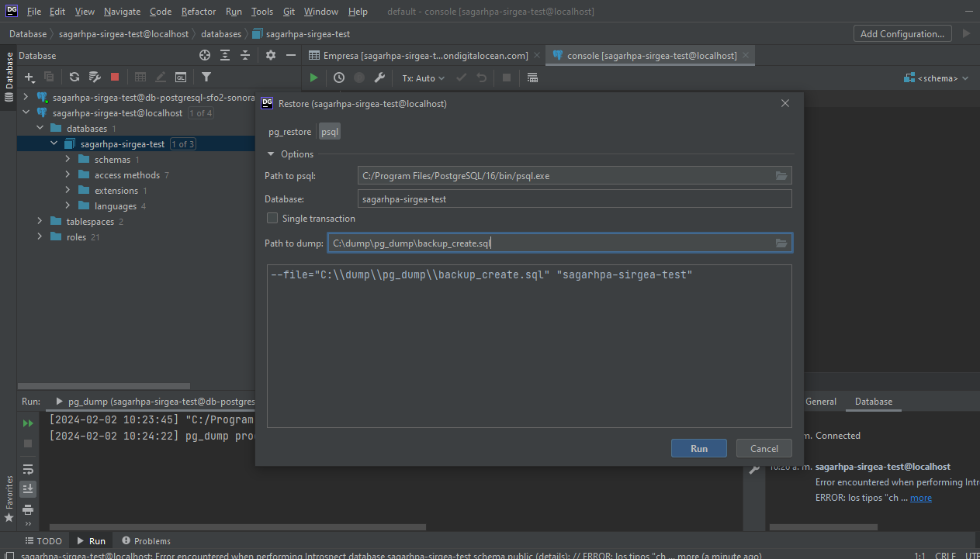Open the schema switcher dropdown
Image resolution: width=980 pixels, height=559 pixels.
[937, 78]
